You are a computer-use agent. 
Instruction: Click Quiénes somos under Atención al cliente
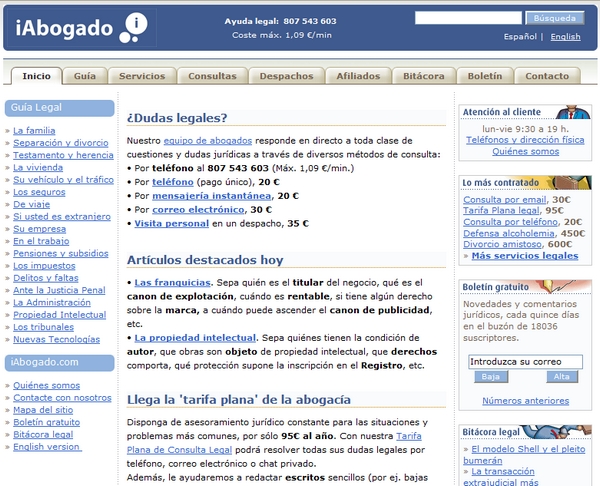[525, 152]
